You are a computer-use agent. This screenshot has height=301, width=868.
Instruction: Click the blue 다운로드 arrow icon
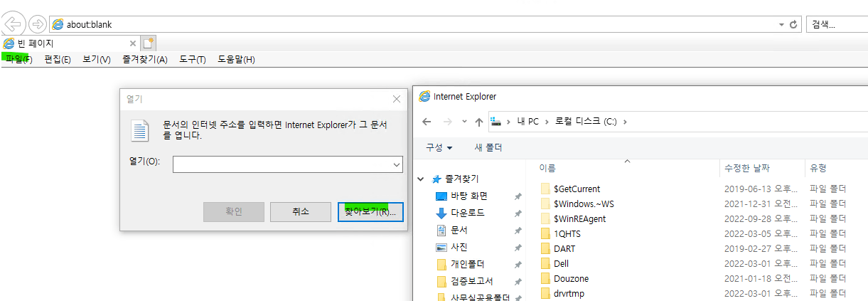point(441,213)
